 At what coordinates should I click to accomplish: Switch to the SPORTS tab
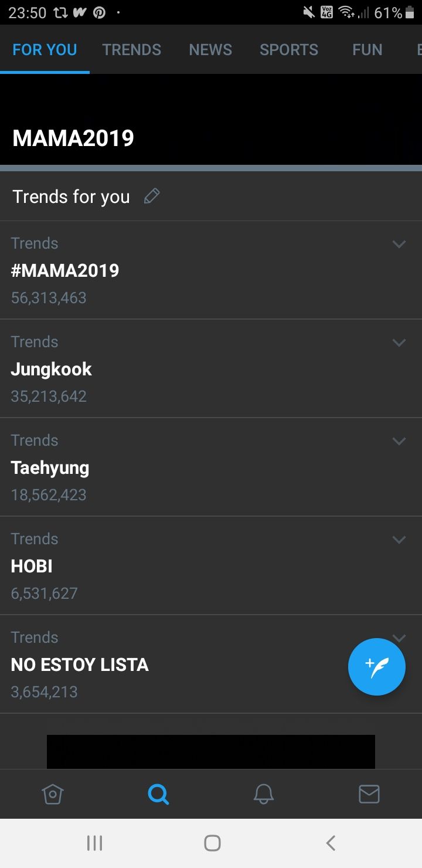coord(289,50)
